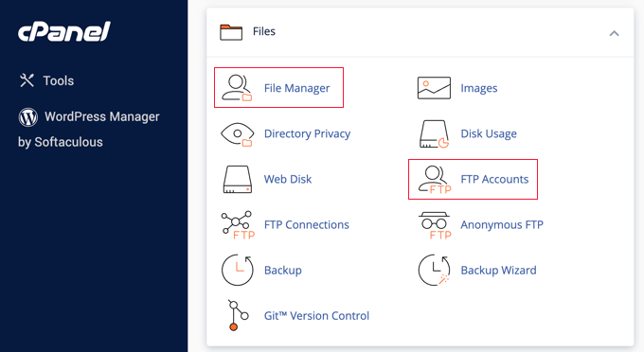Screen dimensions: 644x352
Task: Open the Images link
Action: click(x=479, y=88)
